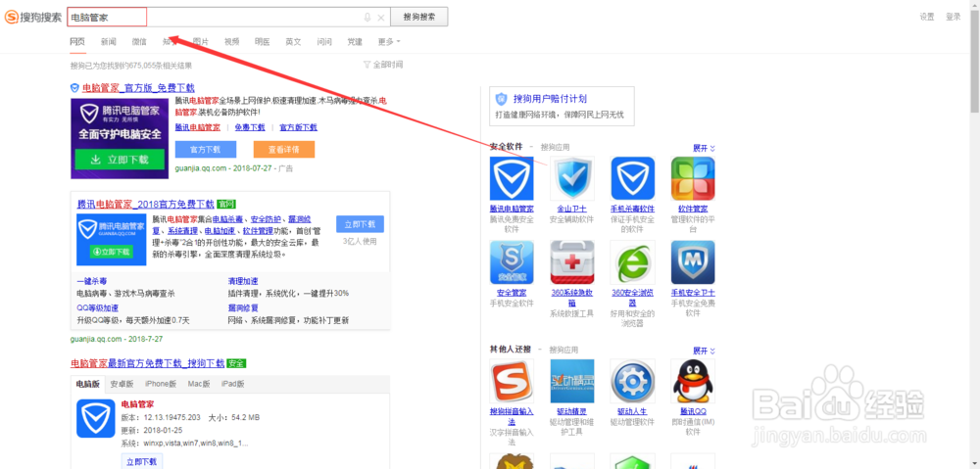Screen dimensions: 980x469
Task: Click the 免费下载 sublink in first ad
Action: 250,127
